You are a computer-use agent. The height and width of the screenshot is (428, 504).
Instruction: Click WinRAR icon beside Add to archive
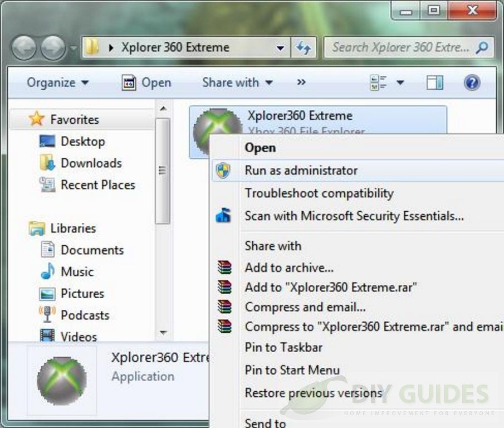(x=224, y=267)
